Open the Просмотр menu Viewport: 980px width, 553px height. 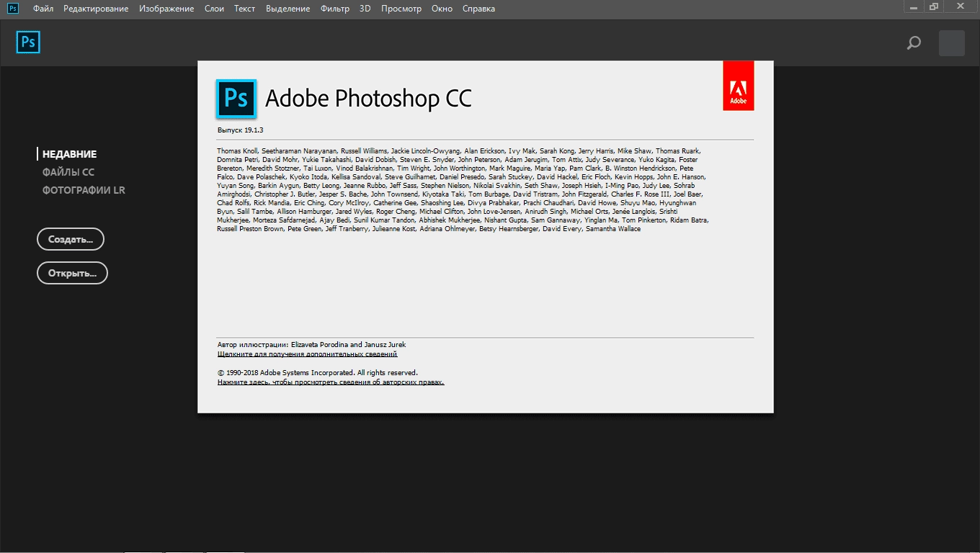tap(401, 9)
